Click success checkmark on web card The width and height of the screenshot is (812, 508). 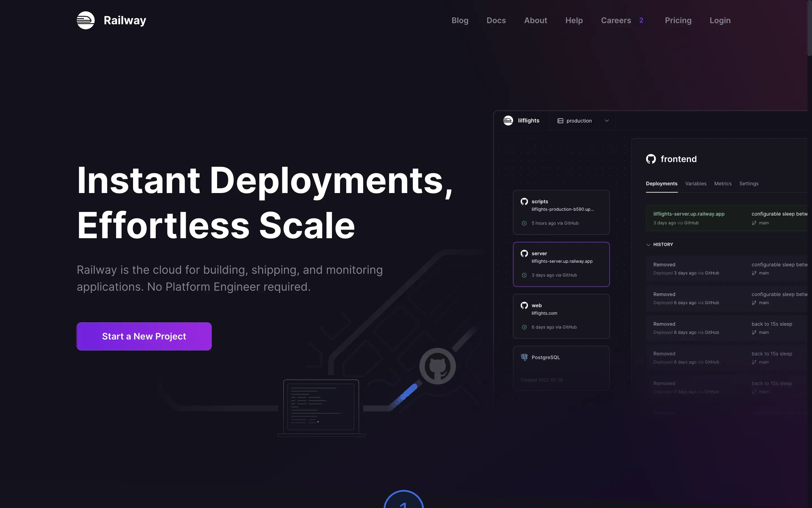[524, 327]
